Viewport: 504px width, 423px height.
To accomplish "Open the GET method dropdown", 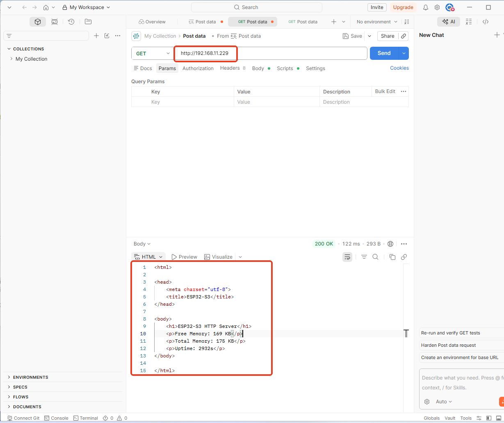I will (153, 53).
